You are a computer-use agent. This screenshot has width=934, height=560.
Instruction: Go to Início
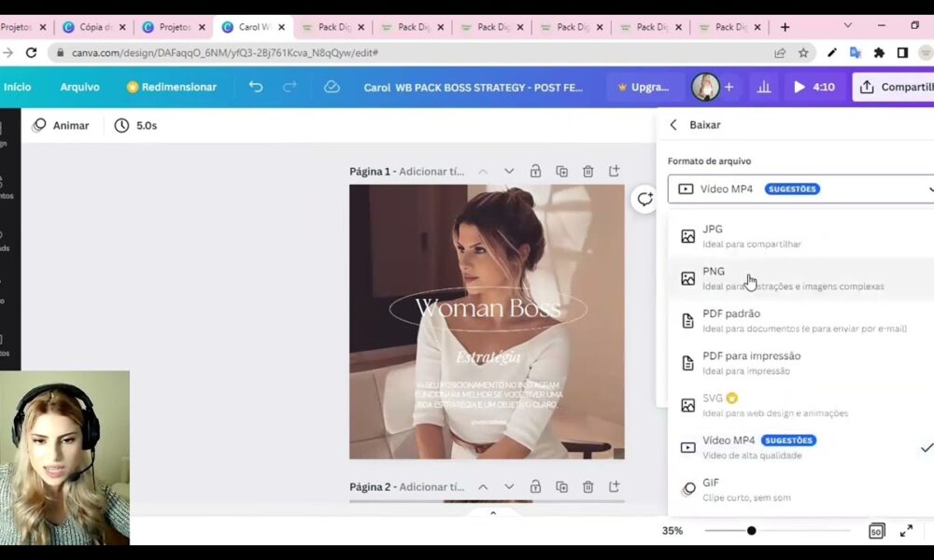[17, 87]
